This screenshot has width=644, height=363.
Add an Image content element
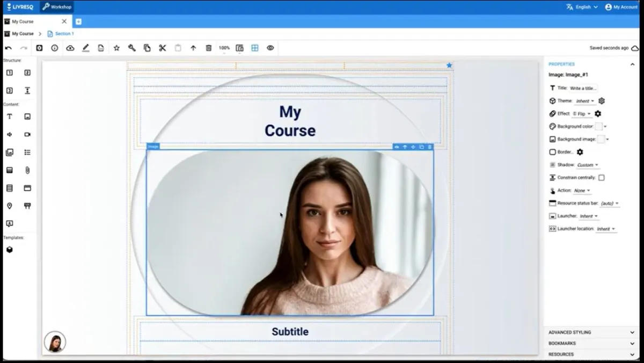27,117
